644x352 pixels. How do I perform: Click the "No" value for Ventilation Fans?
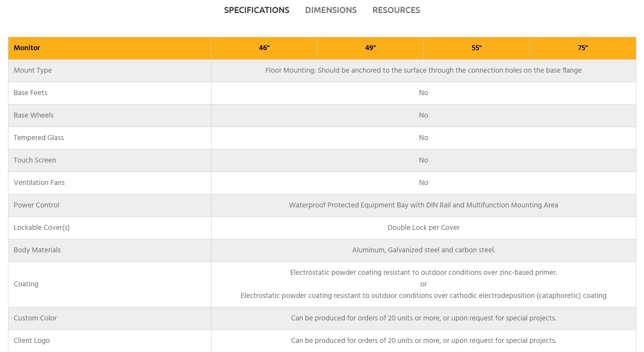[x=423, y=183]
